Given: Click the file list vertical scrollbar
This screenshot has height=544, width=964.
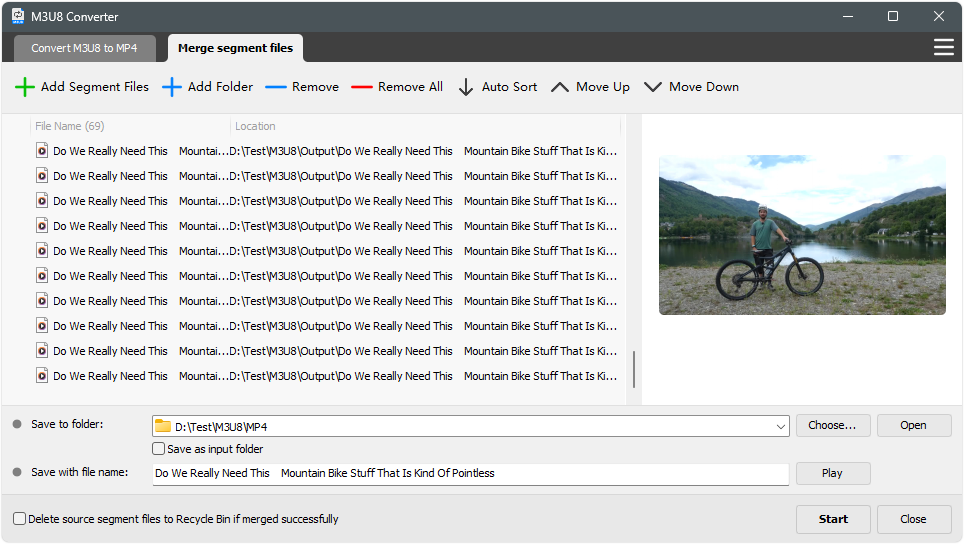Looking at the screenshot, I should (x=634, y=368).
